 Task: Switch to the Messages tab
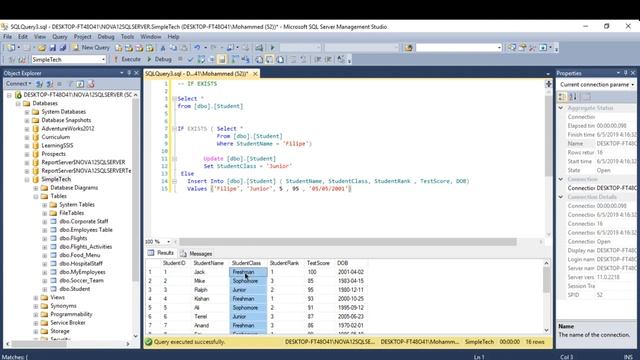pyautogui.click(x=196, y=253)
